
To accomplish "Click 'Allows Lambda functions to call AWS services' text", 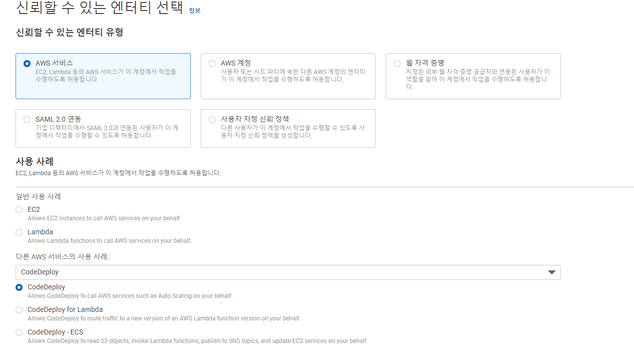I will 110,241.
